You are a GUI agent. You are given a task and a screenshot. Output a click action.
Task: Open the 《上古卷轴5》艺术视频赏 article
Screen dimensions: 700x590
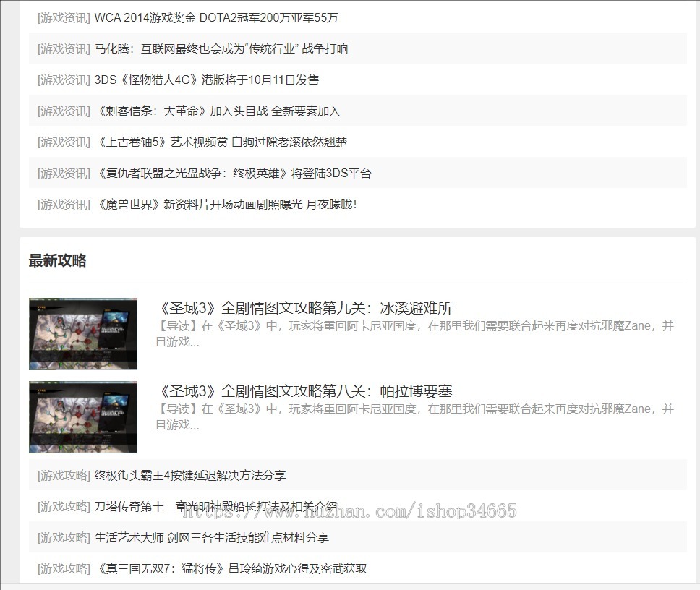pos(221,142)
